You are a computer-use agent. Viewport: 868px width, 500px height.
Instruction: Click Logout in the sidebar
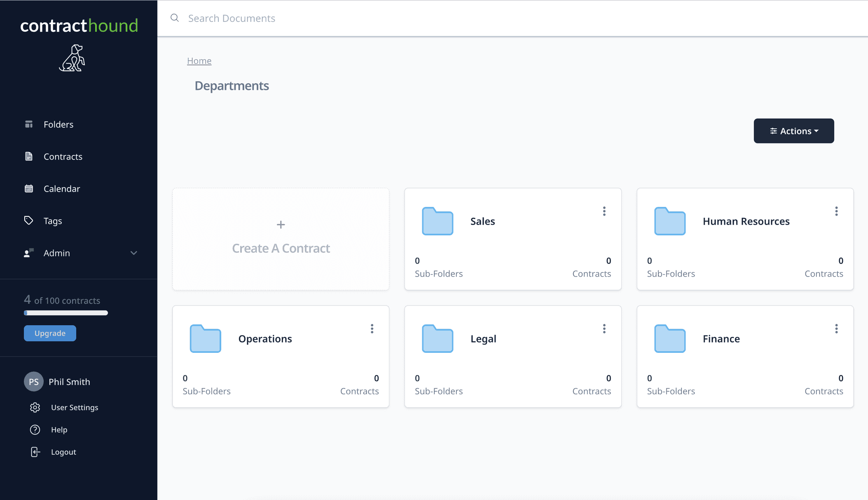pyautogui.click(x=63, y=452)
